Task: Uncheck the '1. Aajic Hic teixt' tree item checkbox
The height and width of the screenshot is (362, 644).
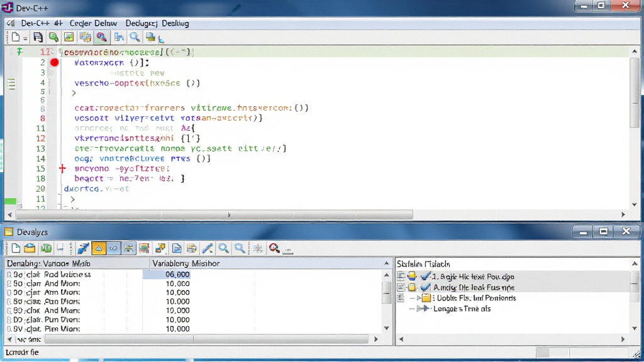Action: (x=426, y=277)
